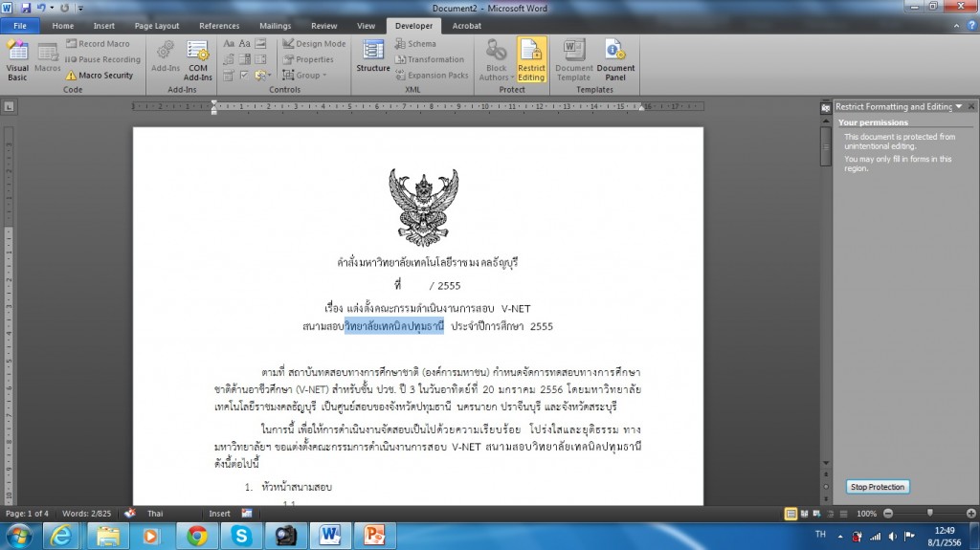Screen dimensions: 980x550
Task: Open Word Help question mark
Action: [971, 26]
